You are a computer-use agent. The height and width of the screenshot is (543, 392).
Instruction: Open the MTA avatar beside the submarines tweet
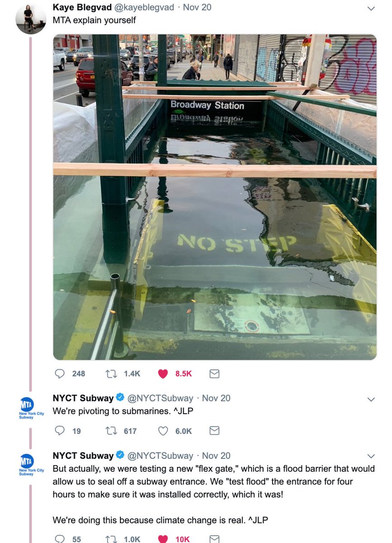[32, 407]
